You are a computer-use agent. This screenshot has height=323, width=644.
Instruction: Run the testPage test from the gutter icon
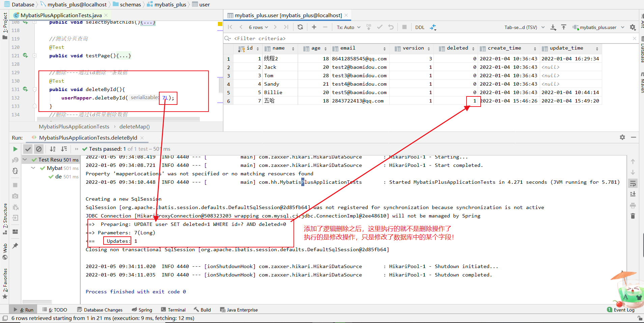[25, 56]
